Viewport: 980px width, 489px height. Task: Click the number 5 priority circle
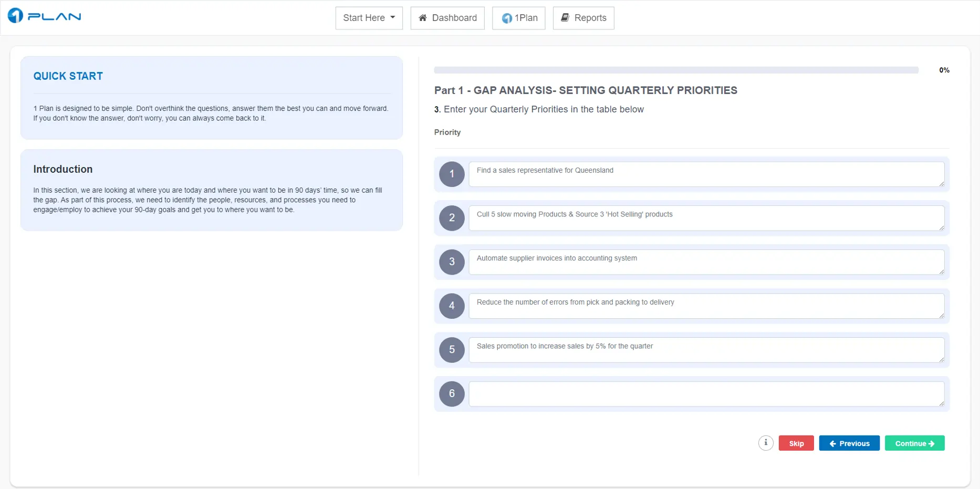(452, 350)
